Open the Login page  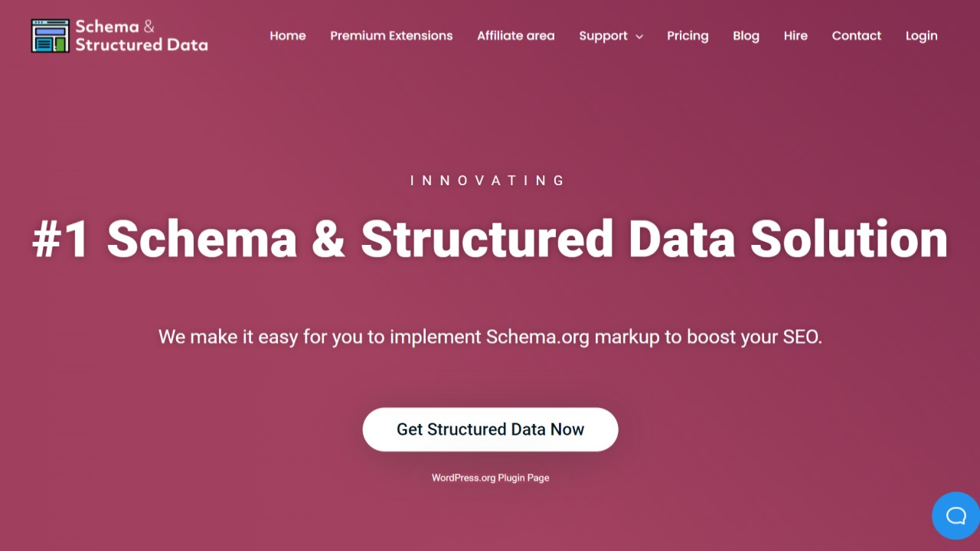(x=921, y=35)
